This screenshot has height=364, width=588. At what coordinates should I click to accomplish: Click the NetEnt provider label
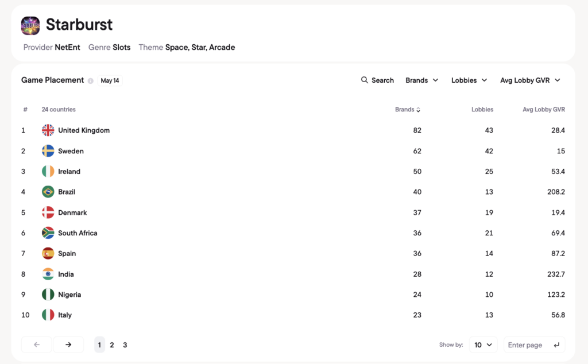tap(68, 47)
